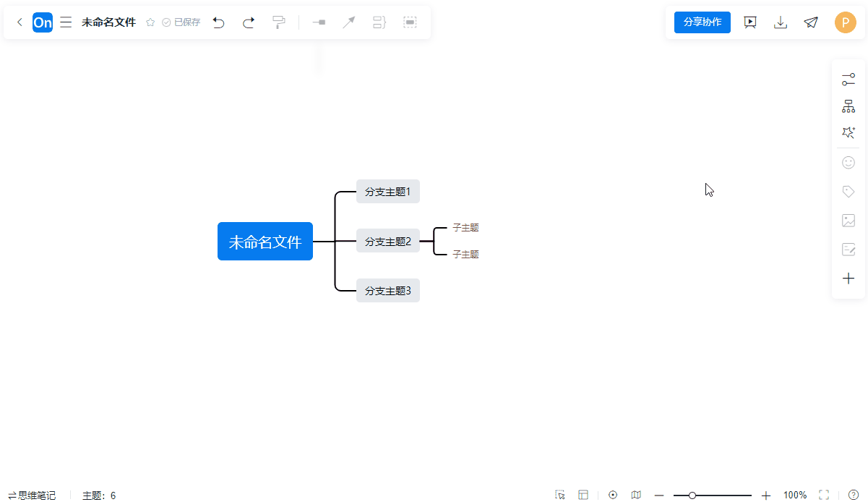Click the selection cursor icon in status bar
868x502 pixels.
tap(560, 495)
